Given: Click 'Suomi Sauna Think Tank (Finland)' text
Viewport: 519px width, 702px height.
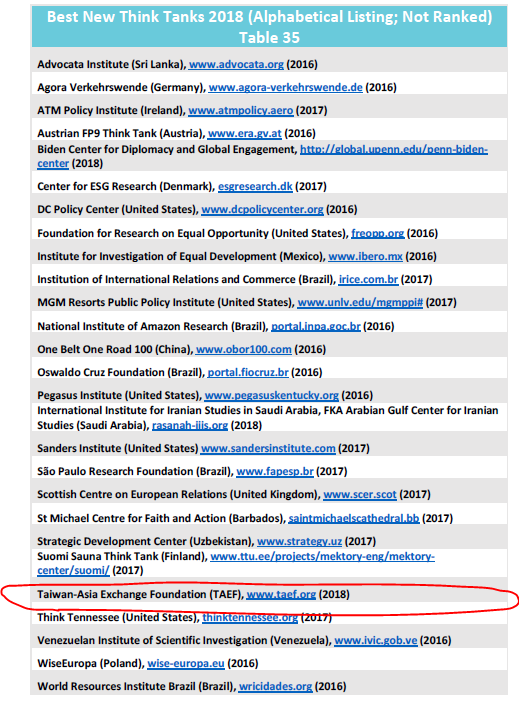Looking at the screenshot, I should pyautogui.click(x=122, y=556).
